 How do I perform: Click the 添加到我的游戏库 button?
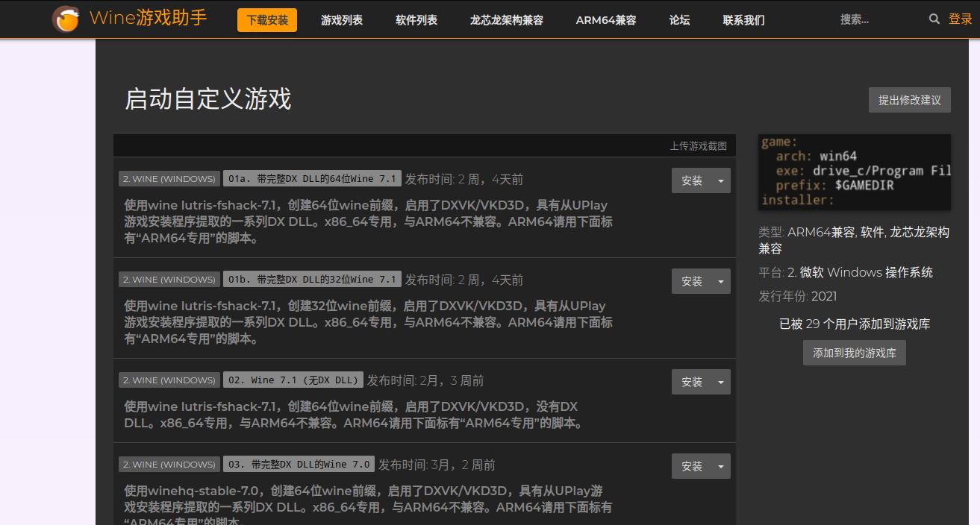pyautogui.click(x=855, y=353)
